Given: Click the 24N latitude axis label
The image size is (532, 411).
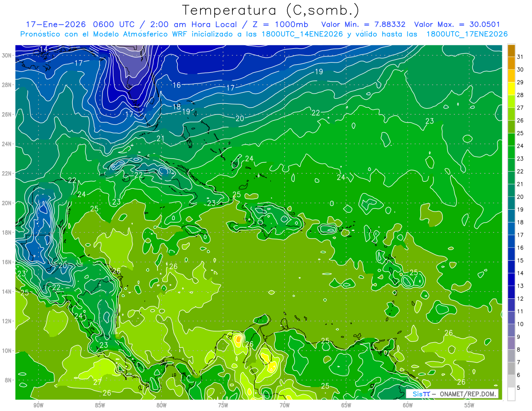Looking at the screenshot, I should pyautogui.click(x=7, y=144).
